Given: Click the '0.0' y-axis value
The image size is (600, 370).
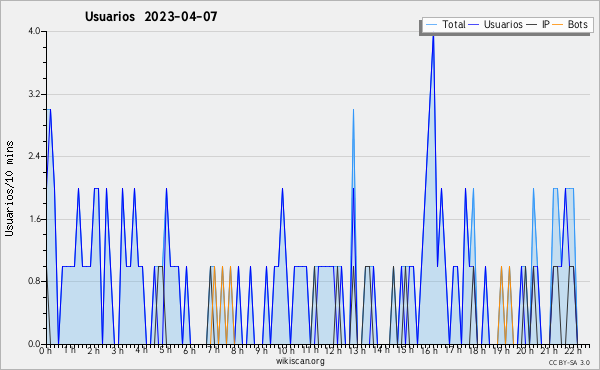Looking at the screenshot, I should pos(34,344).
